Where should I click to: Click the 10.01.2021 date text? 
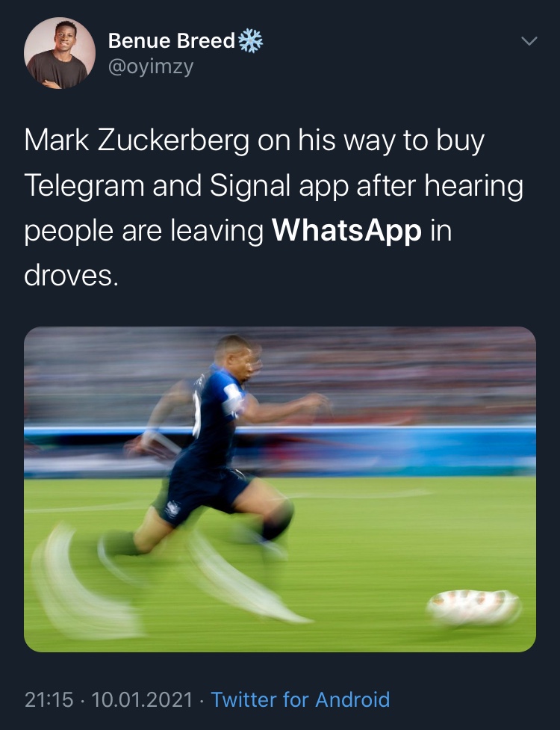pyautogui.click(x=142, y=699)
